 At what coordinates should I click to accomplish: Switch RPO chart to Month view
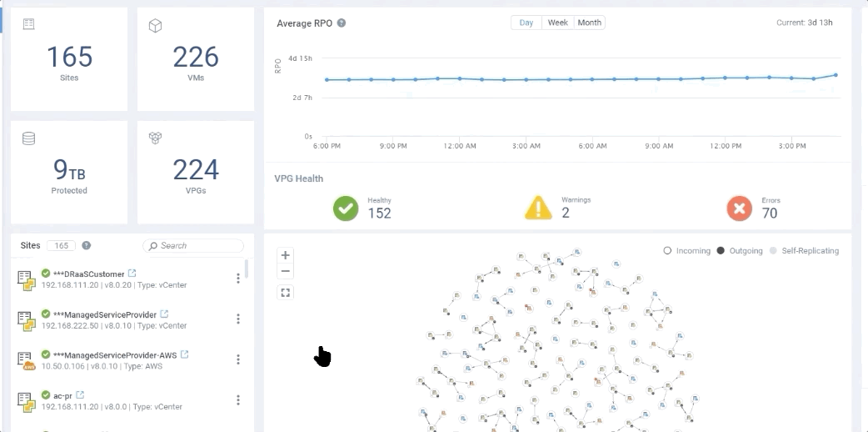click(590, 23)
